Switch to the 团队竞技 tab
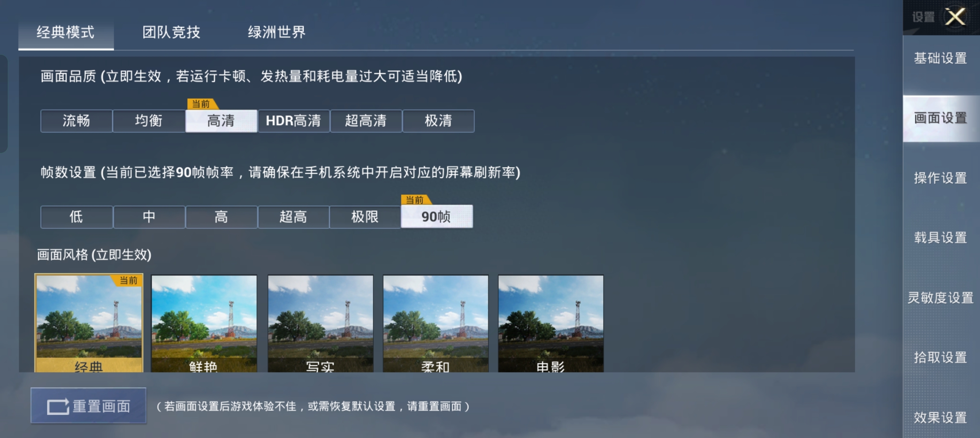Screen dimensions: 980x438 point(171,32)
